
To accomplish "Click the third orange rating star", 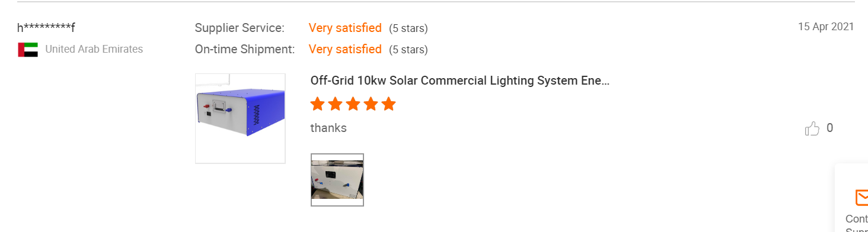I will 353,104.
